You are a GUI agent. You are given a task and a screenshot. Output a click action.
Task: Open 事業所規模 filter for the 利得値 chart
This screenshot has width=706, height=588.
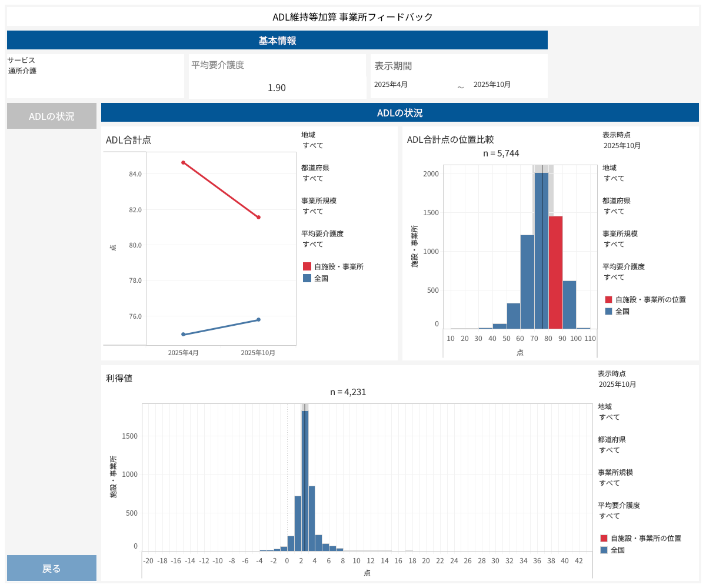coord(610,483)
